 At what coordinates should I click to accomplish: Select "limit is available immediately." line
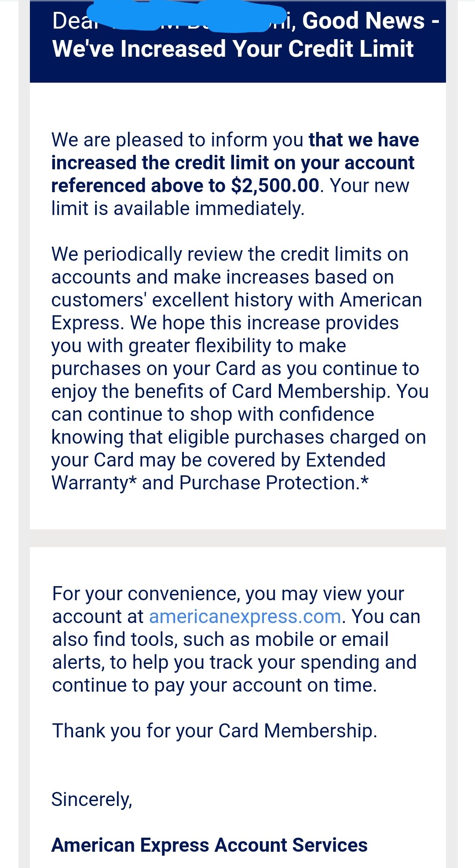pos(178,208)
